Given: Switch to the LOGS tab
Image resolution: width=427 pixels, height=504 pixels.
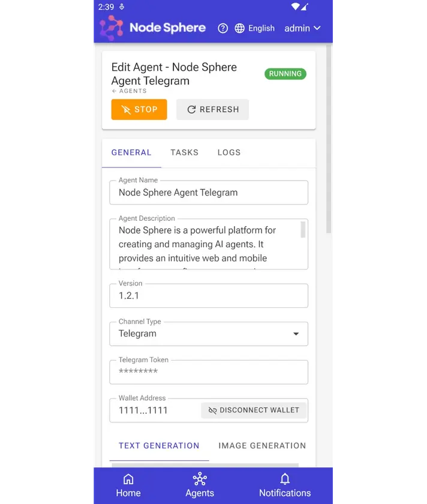Looking at the screenshot, I should (228, 152).
